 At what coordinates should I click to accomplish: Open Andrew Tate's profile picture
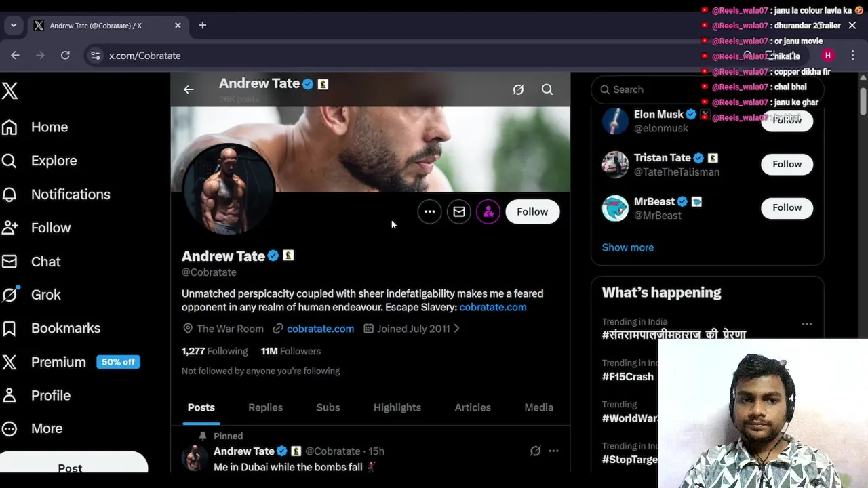[229, 189]
